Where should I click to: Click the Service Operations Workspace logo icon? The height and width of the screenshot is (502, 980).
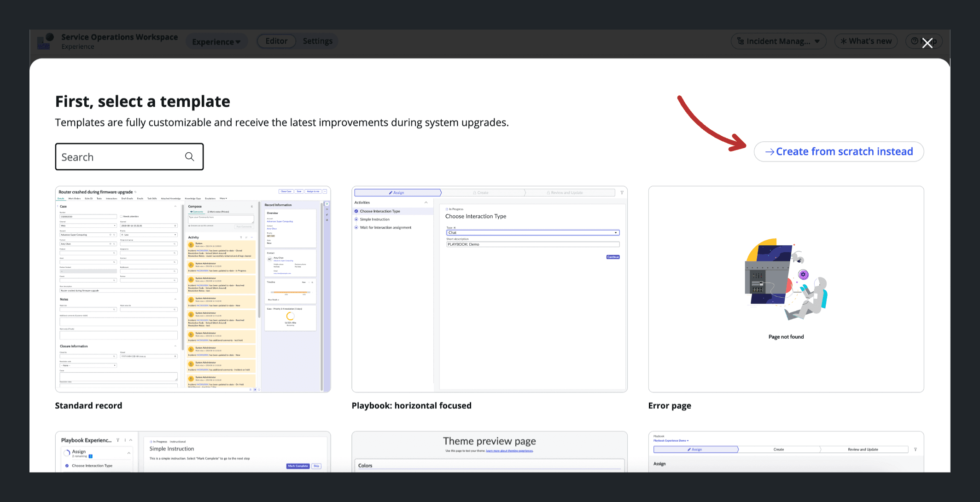[46, 41]
